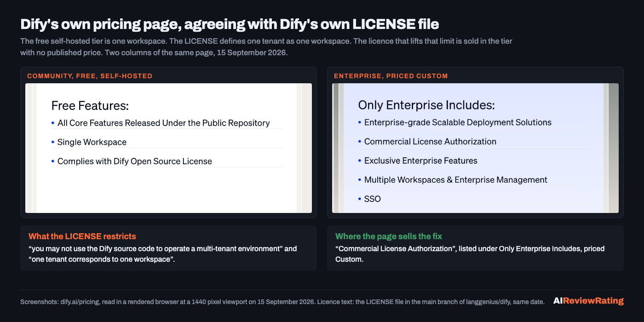This screenshot has width=644, height=322.
Task: Click the Community pricing screenshot thumbnail
Action: [x=168, y=148]
